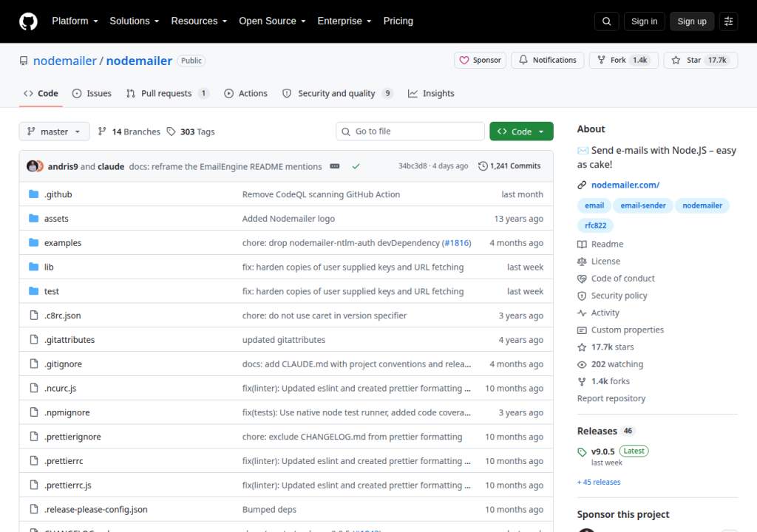Expand the Resources menu
Image resolution: width=757 pixels, height=532 pixels.
[x=199, y=21]
